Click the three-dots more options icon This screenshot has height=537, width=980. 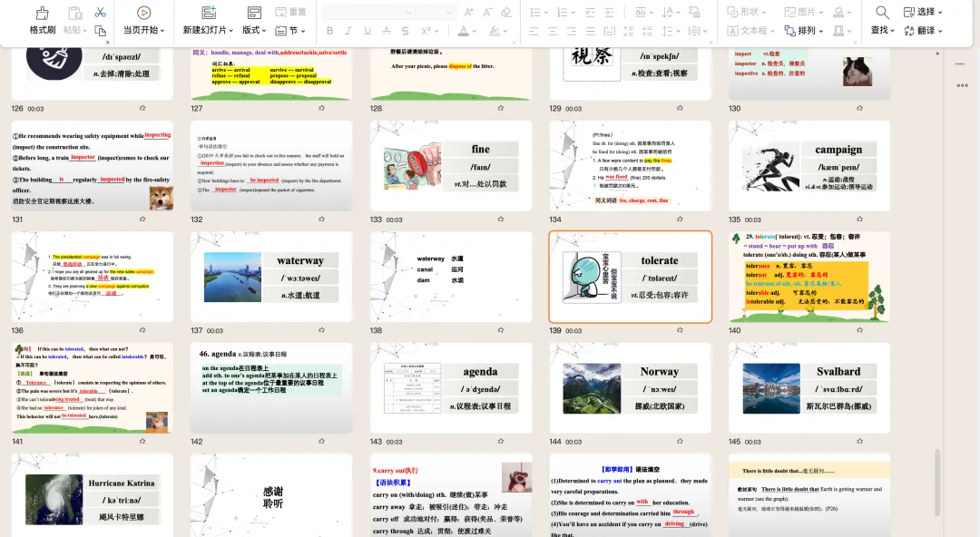pos(962,85)
